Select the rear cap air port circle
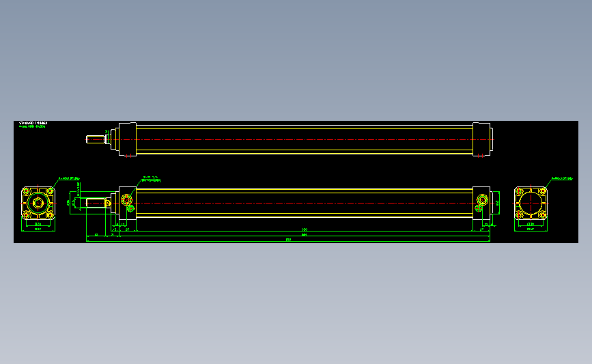This screenshot has width=592, height=364. (x=482, y=199)
